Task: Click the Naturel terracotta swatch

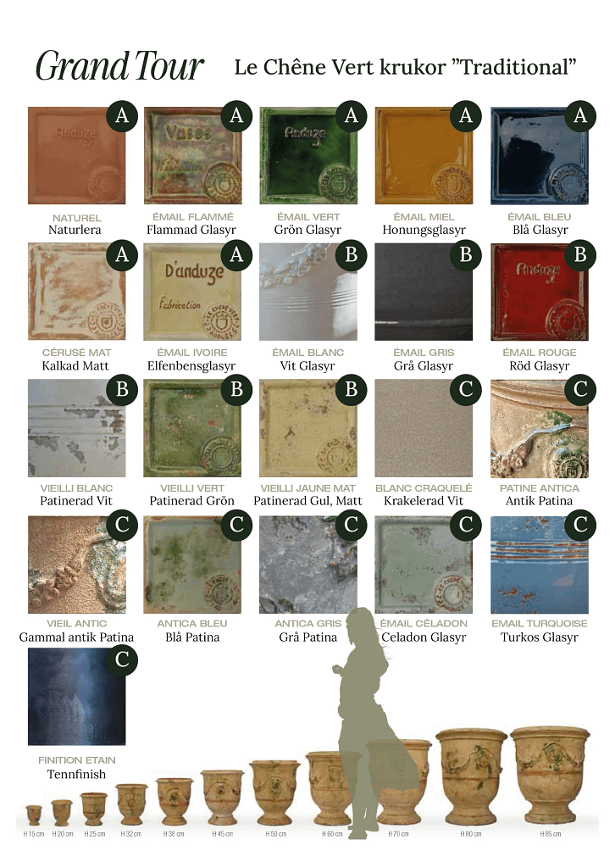Action: pos(77,156)
